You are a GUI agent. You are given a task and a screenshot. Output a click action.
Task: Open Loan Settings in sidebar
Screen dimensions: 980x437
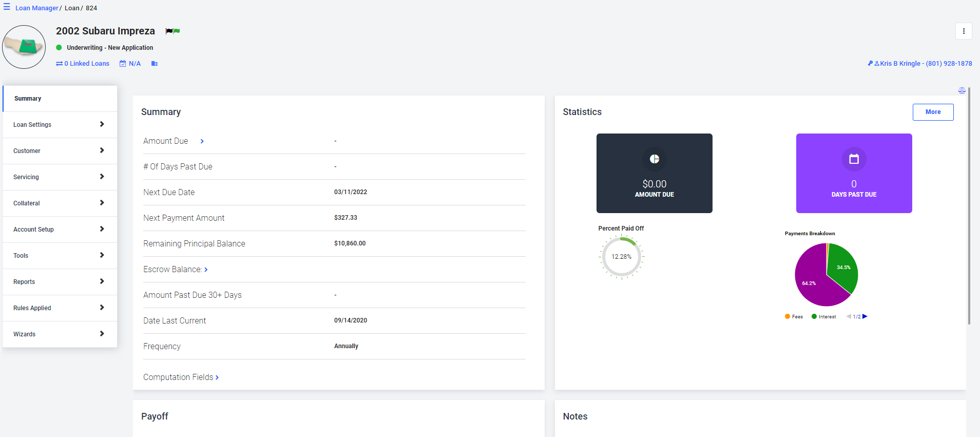[x=60, y=125]
